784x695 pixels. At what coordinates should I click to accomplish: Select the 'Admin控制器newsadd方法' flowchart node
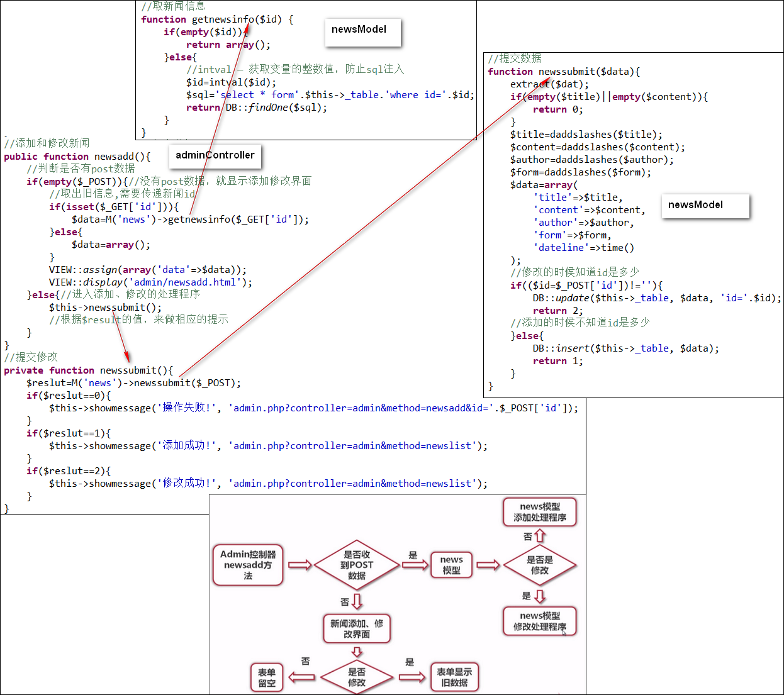[248, 565]
